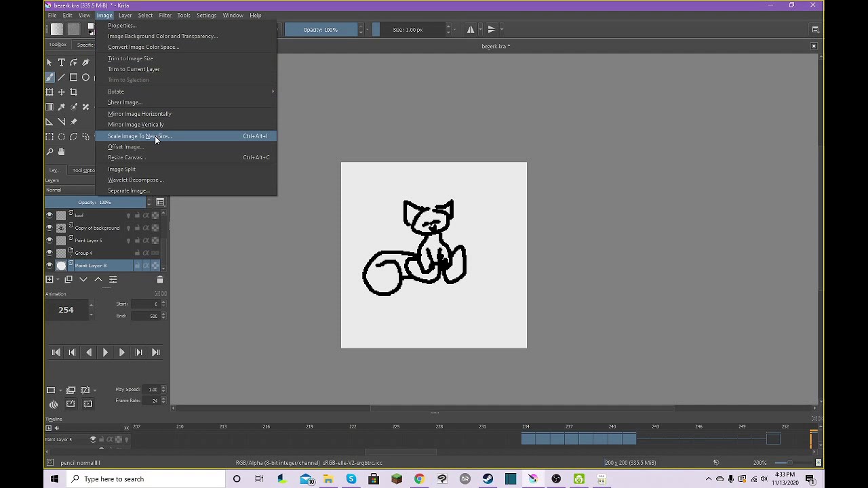Viewport: 868px width, 488px height.
Task: Open the Filter menu
Action: pyautogui.click(x=165, y=15)
